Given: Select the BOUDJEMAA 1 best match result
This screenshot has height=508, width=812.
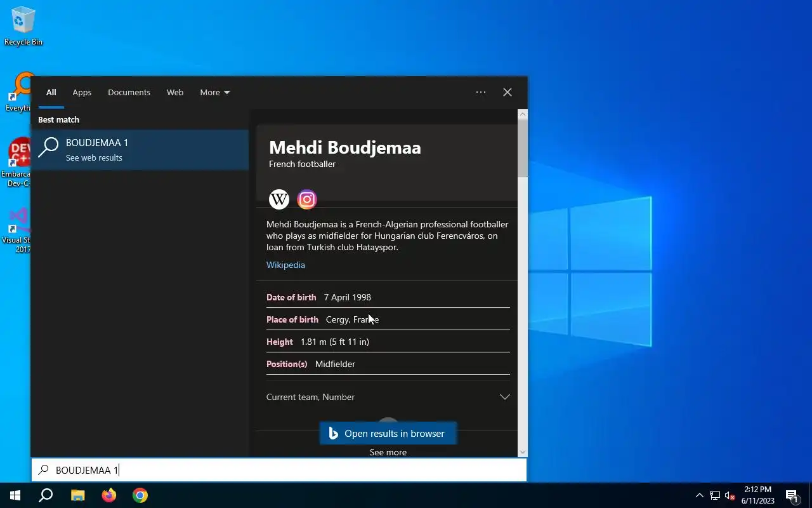Looking at the screenshot, I should [140, 150].
